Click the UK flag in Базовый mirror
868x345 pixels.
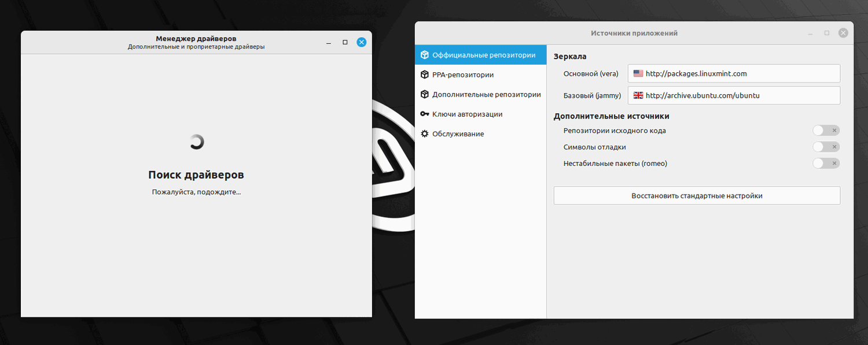coord(638,95)
